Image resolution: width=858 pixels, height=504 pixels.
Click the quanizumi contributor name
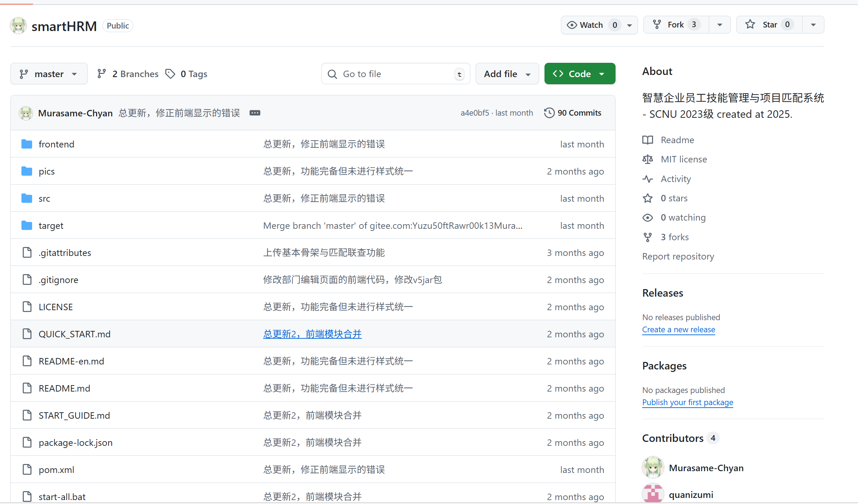coord(691,495)
